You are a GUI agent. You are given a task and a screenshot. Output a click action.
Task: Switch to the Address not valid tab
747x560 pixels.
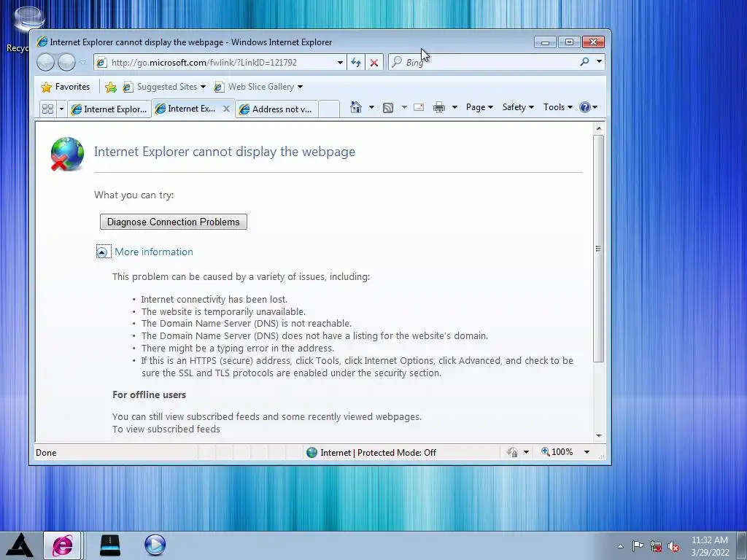tap(277, 109)
